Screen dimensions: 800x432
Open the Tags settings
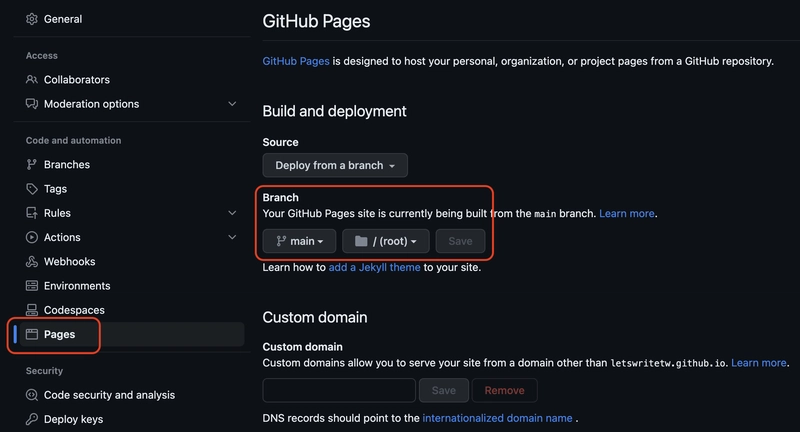[55, 189]
